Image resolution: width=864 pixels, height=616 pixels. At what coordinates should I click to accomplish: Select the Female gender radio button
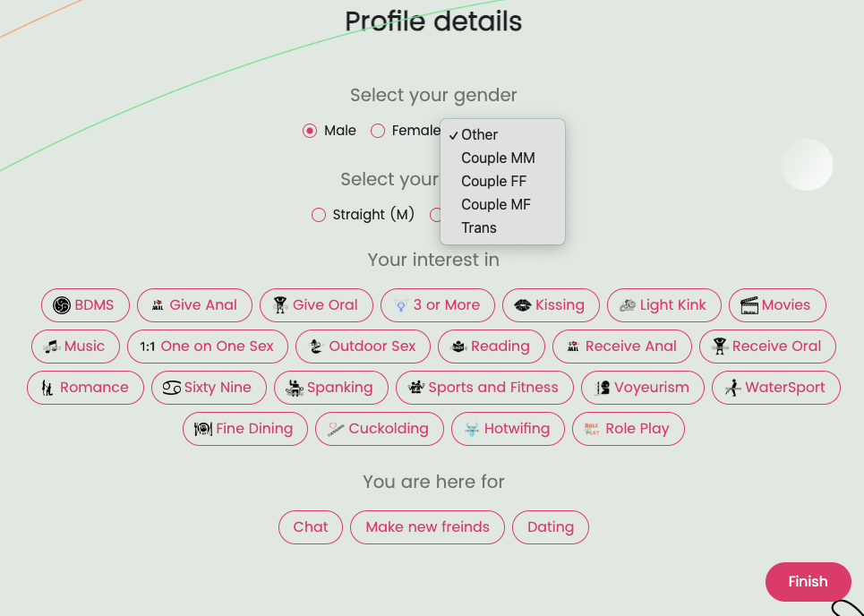pyautogui.click(x=378, y=131)
